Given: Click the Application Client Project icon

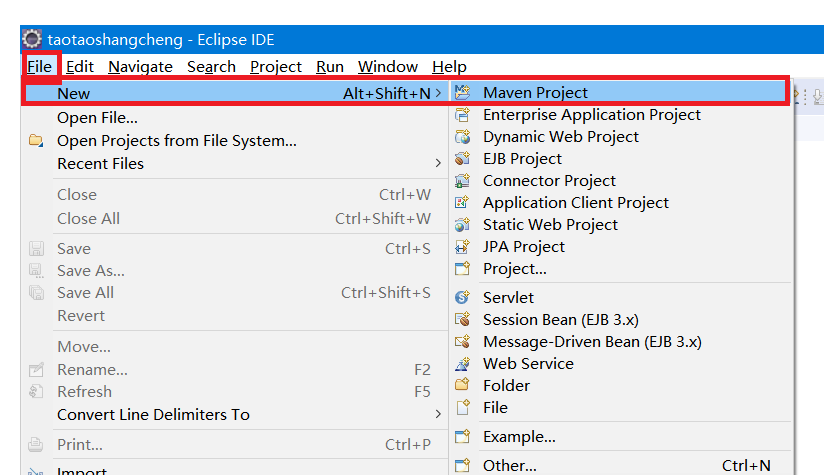Looking at the screenshot, I should point(462,203).
